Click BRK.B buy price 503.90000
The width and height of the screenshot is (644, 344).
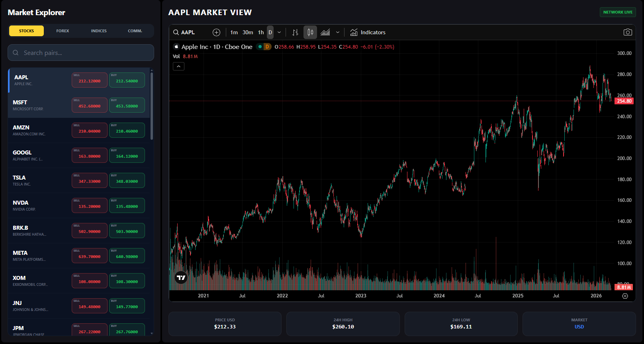tap(127, 231)
